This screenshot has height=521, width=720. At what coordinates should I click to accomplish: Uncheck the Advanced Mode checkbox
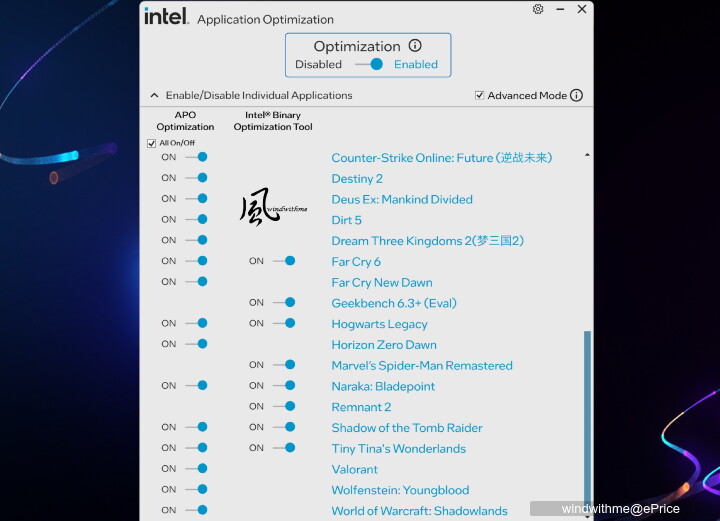[479, 95]
